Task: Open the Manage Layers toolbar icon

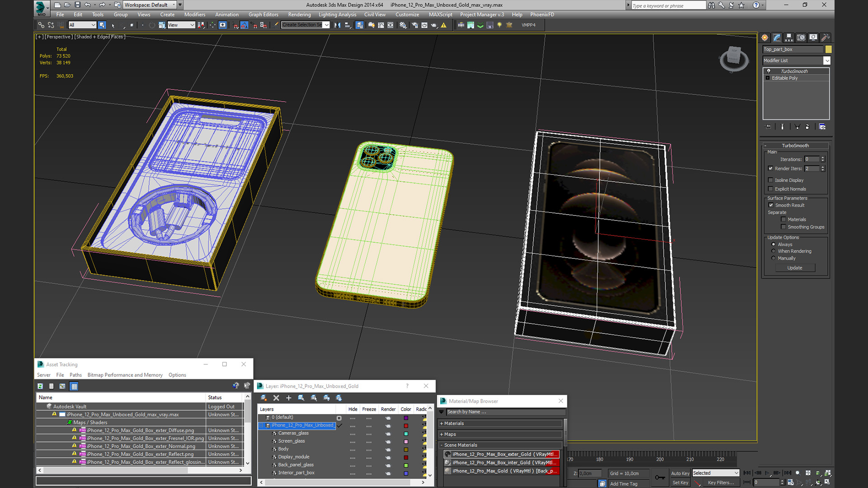Action: point(359,25)
